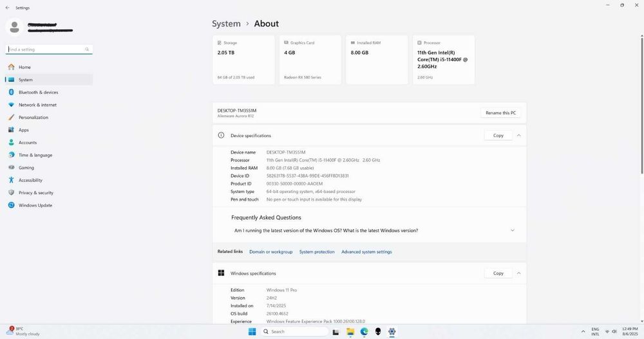
Task: Click the user profile avatar
Action: (14, 27)
